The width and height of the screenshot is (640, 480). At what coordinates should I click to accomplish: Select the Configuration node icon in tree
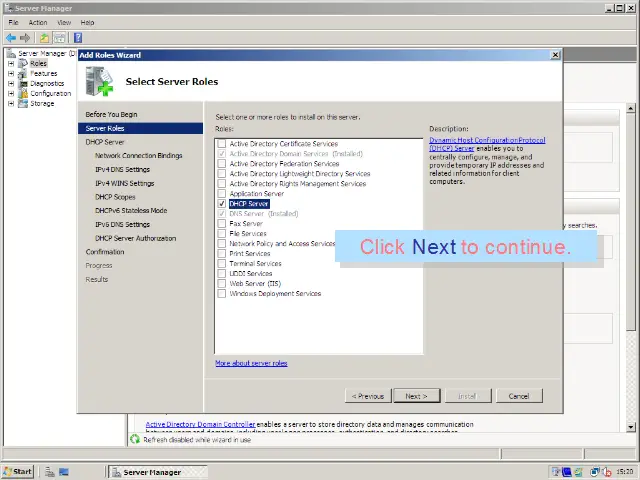click(x=23, y=93)
